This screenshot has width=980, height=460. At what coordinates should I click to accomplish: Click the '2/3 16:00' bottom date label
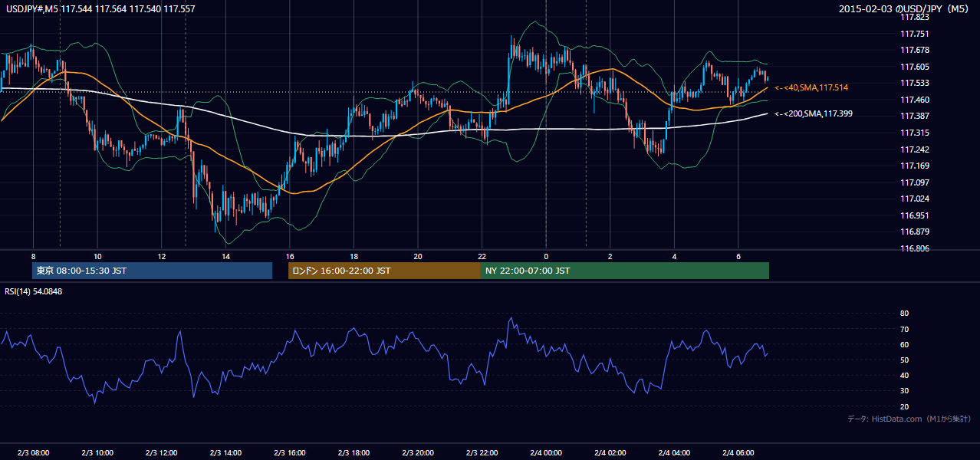tap(290, 453)
